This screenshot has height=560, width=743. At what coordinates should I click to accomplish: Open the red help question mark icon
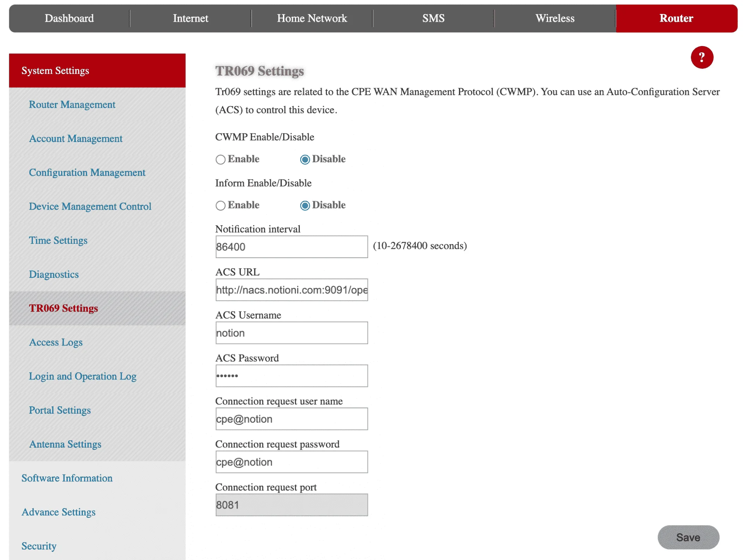pos(702,57)
